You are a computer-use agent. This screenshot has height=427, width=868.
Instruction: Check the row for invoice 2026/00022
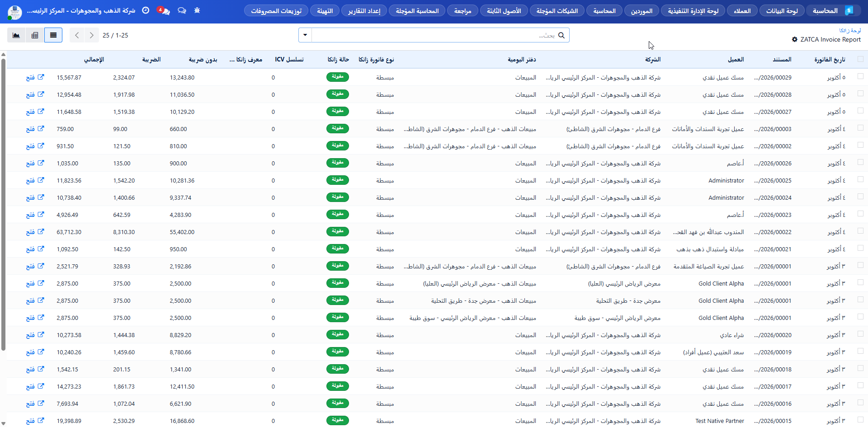(x=860, y=231)
